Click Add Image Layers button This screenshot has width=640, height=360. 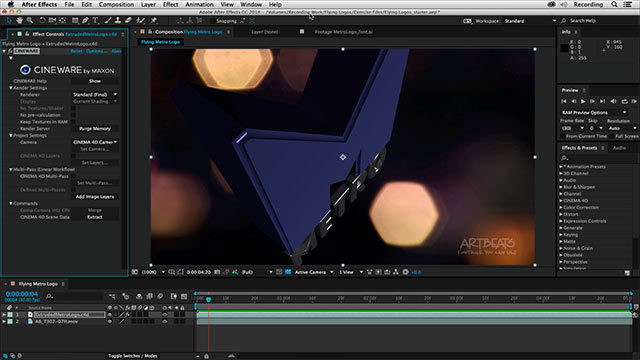point(95,197)
